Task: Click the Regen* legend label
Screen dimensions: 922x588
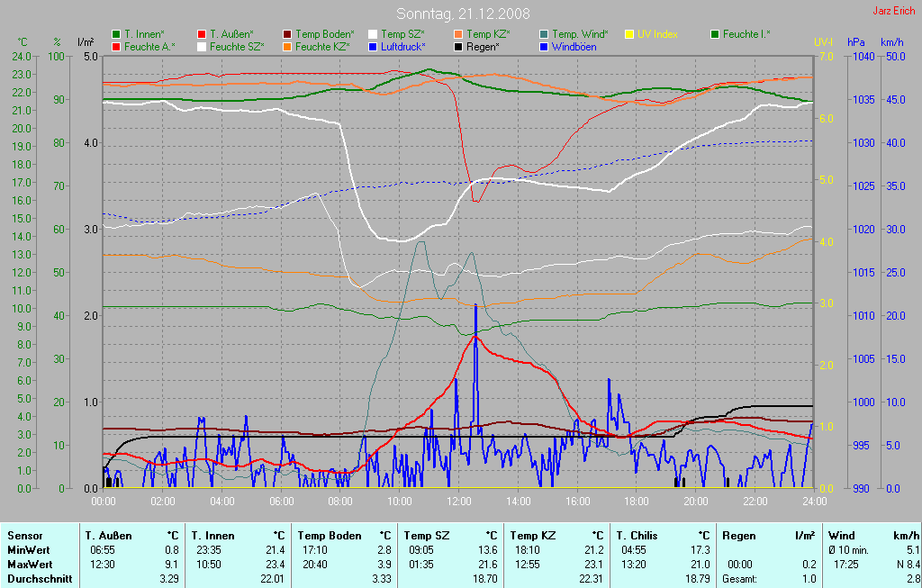Action: (483, 47)
